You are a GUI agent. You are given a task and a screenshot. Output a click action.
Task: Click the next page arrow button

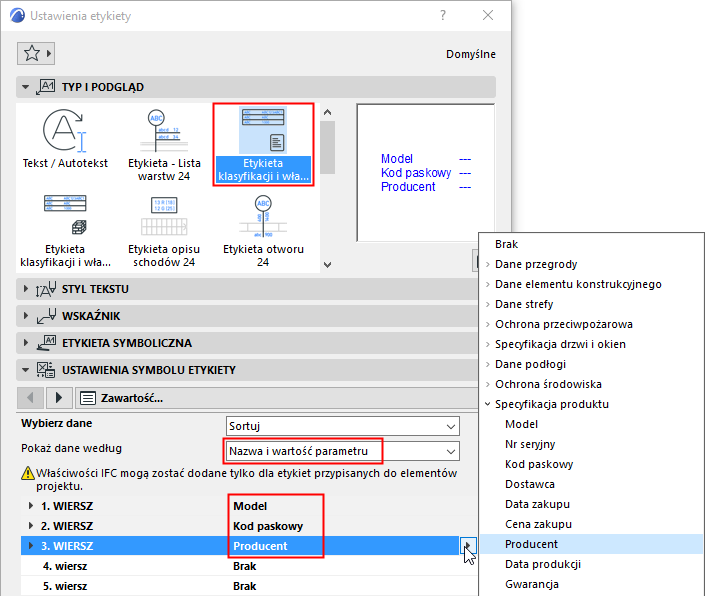coord(58,398)
